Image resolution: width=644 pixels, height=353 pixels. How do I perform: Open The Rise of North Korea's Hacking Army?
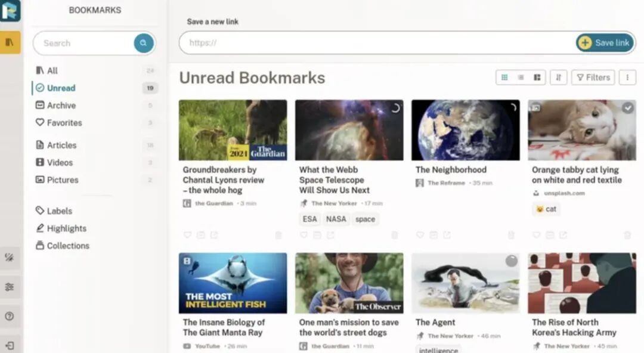pyautogui.click(x=574, y=327)
